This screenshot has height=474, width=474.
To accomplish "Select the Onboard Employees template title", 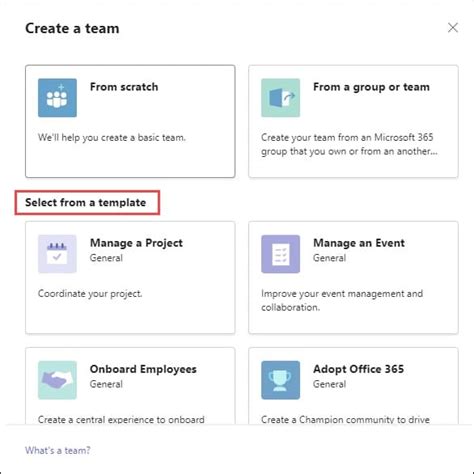I will click(143, 369).
